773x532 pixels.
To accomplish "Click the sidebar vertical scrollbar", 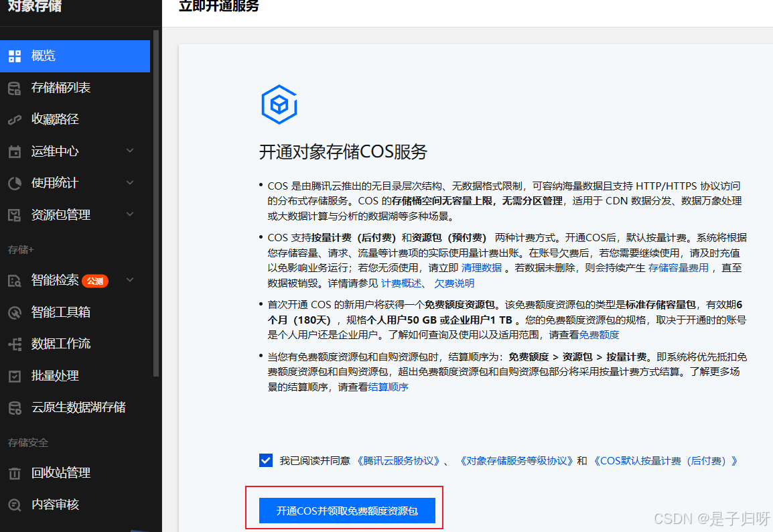I will click(x=156, y=202).
